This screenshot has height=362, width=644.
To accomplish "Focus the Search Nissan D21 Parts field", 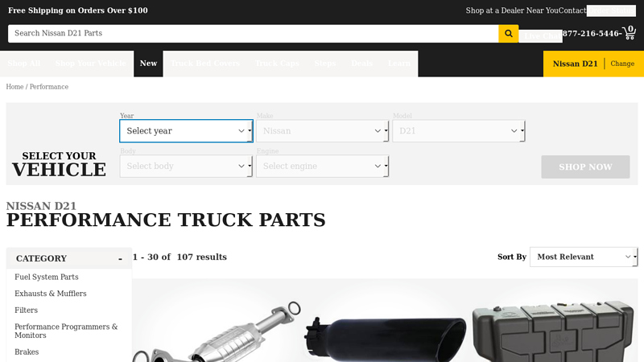I will 253,34.
